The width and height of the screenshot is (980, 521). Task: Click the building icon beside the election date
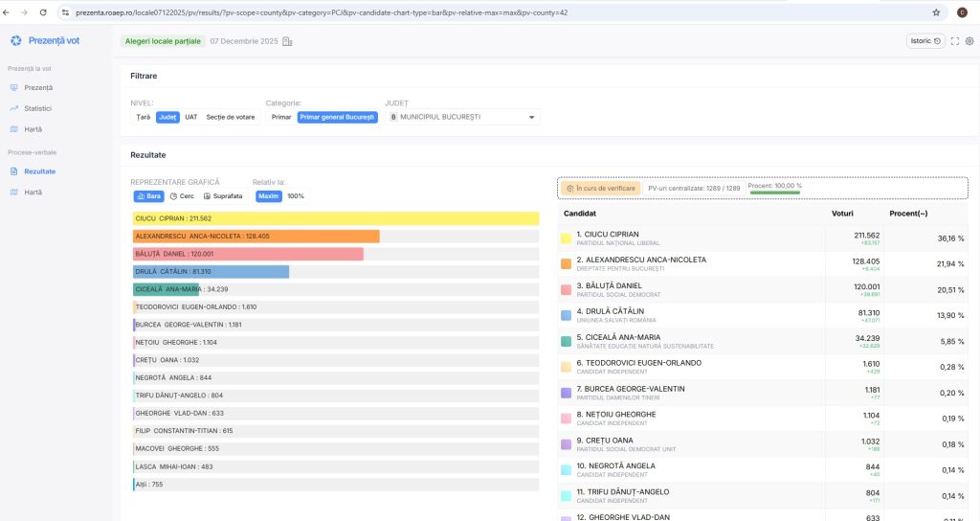(x=287, y=41)
